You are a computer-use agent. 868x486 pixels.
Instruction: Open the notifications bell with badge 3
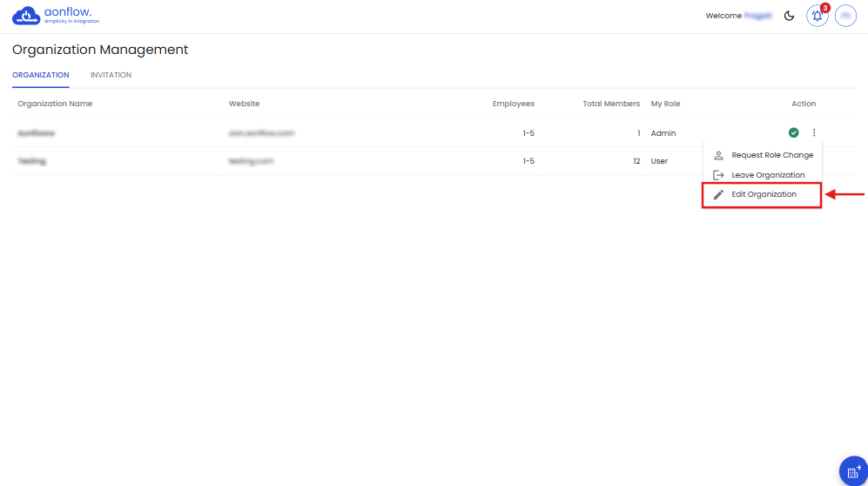(817, 16)
